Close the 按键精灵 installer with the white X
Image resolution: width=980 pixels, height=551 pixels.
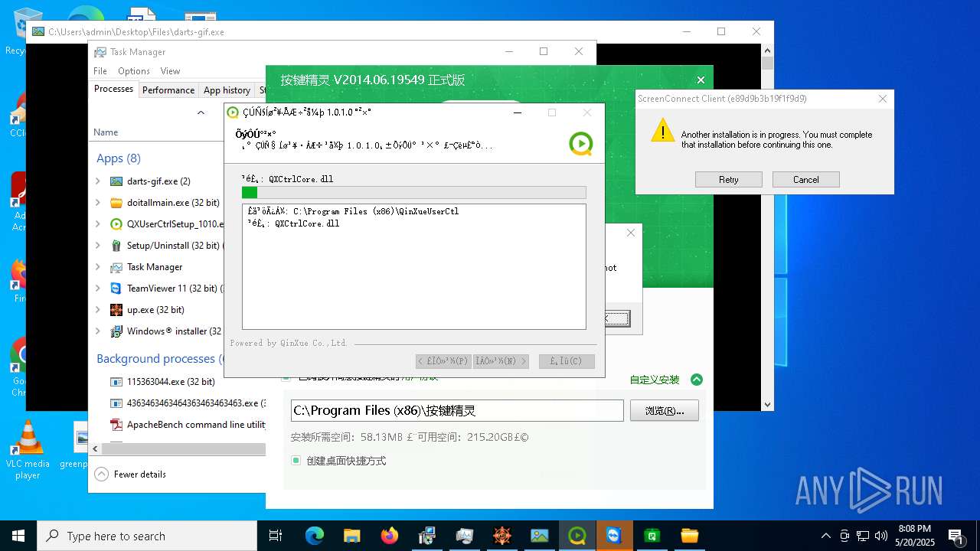click(701, 80)
